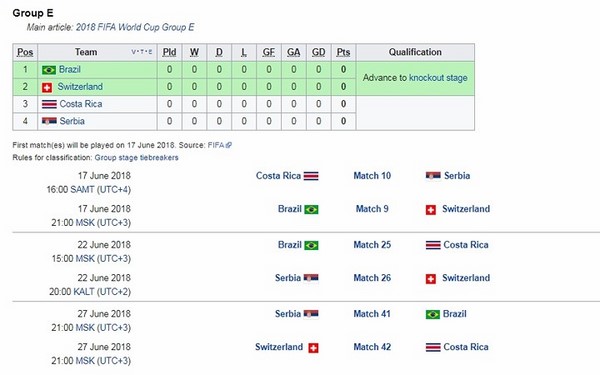Click the Serbia flag in the standings table
Screen dimensions: 600x375
point(49,121)
